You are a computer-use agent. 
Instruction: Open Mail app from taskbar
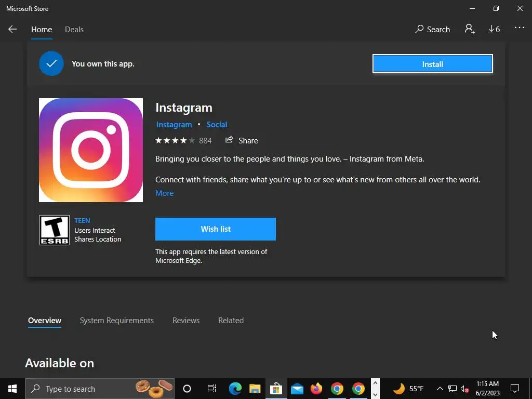[297, 389]
